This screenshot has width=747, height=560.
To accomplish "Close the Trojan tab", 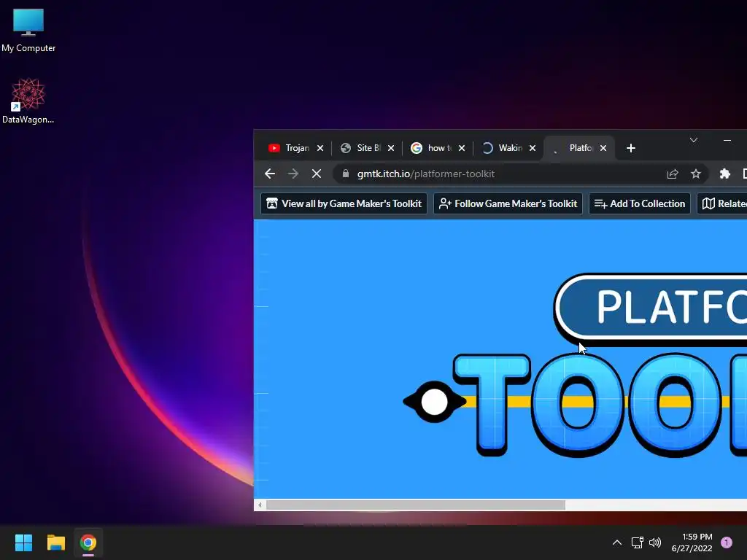I will pyautogui.click(x=320, y=148).
